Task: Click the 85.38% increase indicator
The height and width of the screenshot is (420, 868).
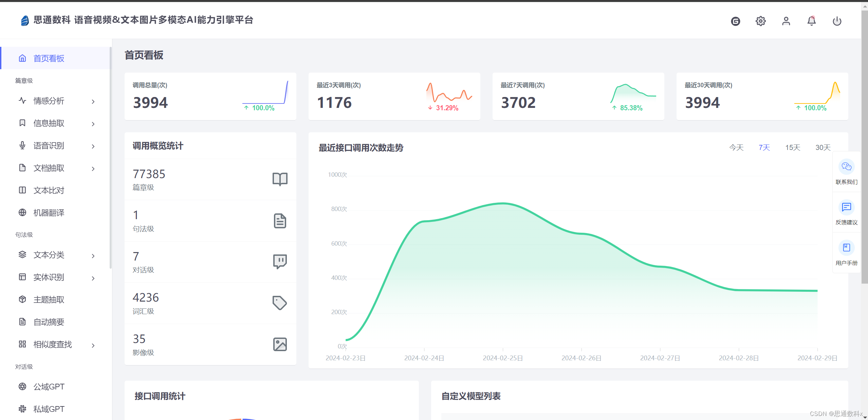Action: [x=627, y=108]
